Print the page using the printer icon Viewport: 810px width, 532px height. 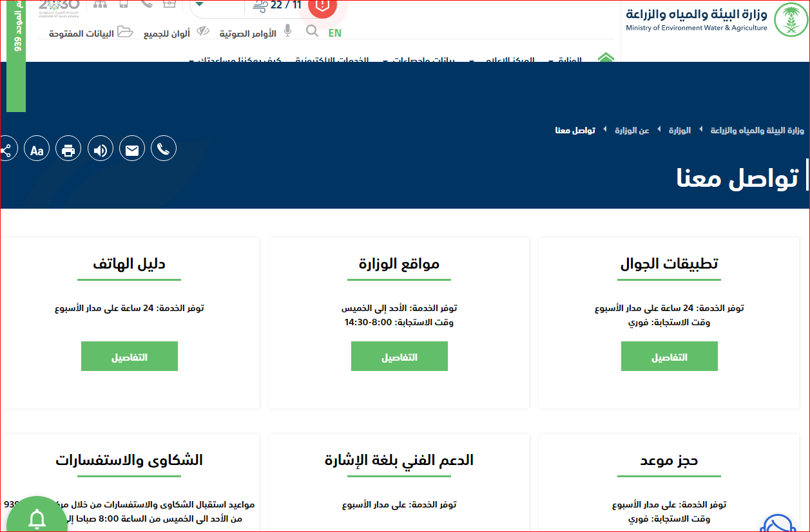(x=68, y=149)
